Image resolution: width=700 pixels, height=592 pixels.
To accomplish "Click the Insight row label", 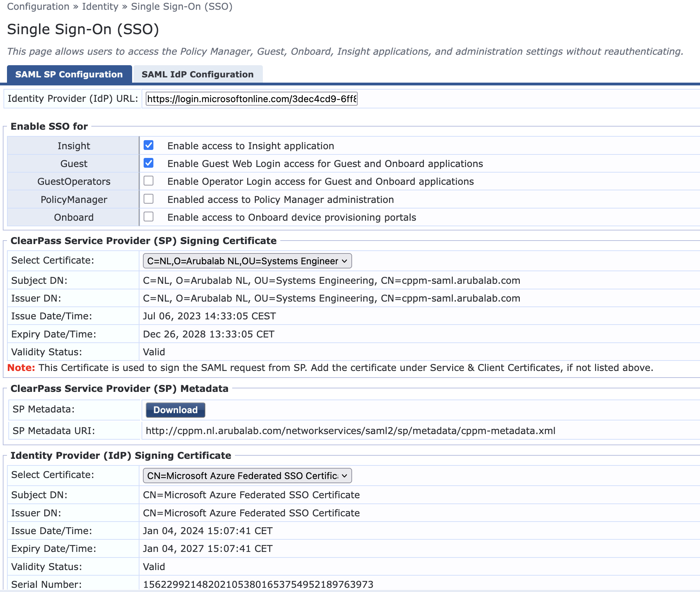I will coord(74,146).
